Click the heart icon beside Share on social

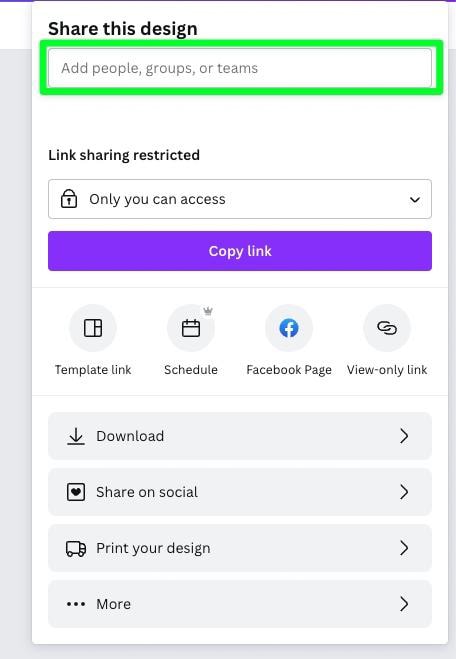[76, 492]
